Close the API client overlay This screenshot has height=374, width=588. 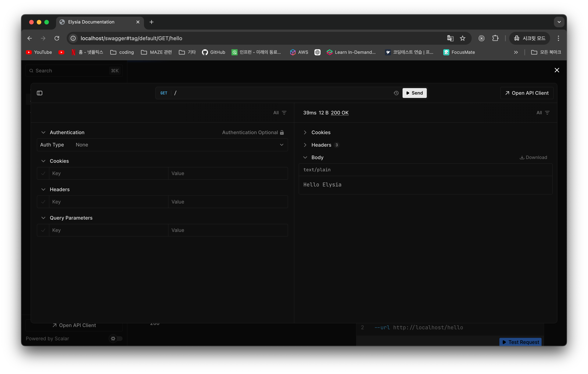pyautogui.click(x=557, y=70)
